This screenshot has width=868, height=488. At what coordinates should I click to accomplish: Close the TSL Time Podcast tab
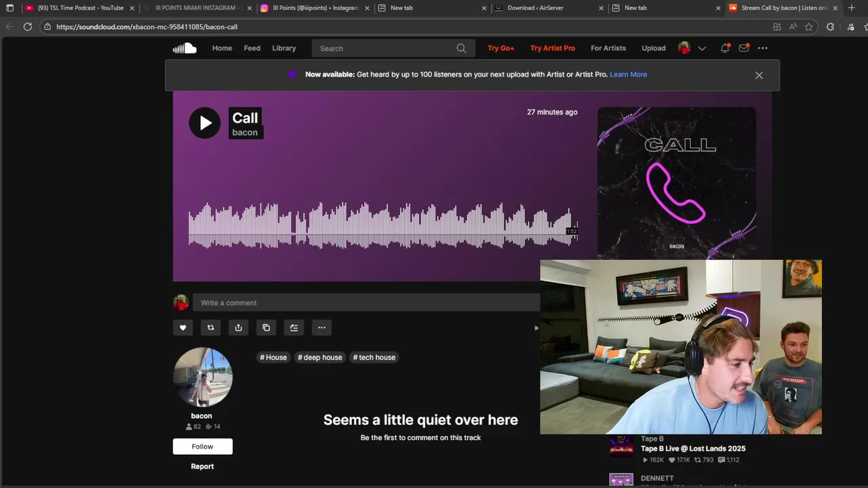[x=132, y=8]
